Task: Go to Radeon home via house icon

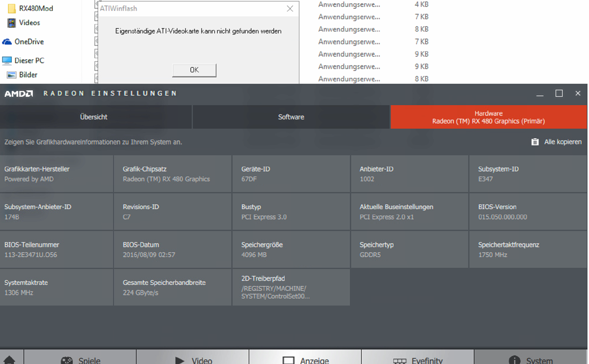Action: pos(10,359)
